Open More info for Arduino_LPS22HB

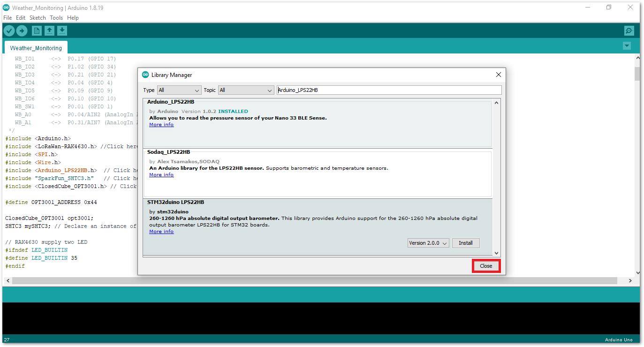pyautogui.click(x=161, y=125)
